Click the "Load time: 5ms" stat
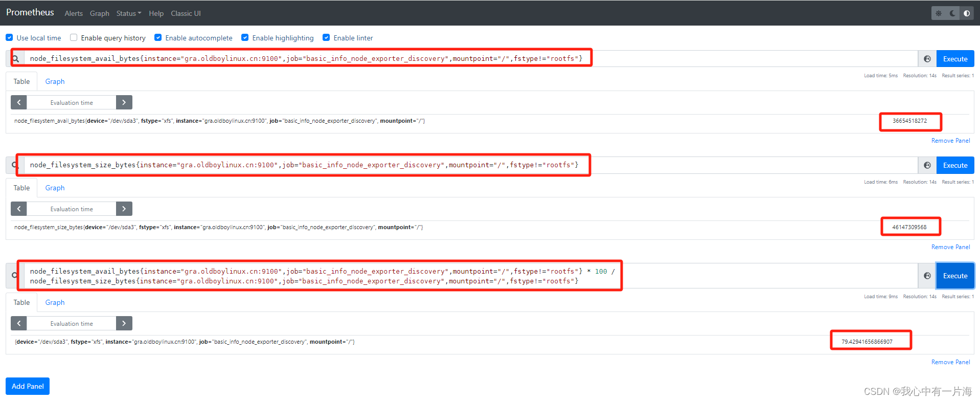The image size is (980, 401). pos(881,76)
